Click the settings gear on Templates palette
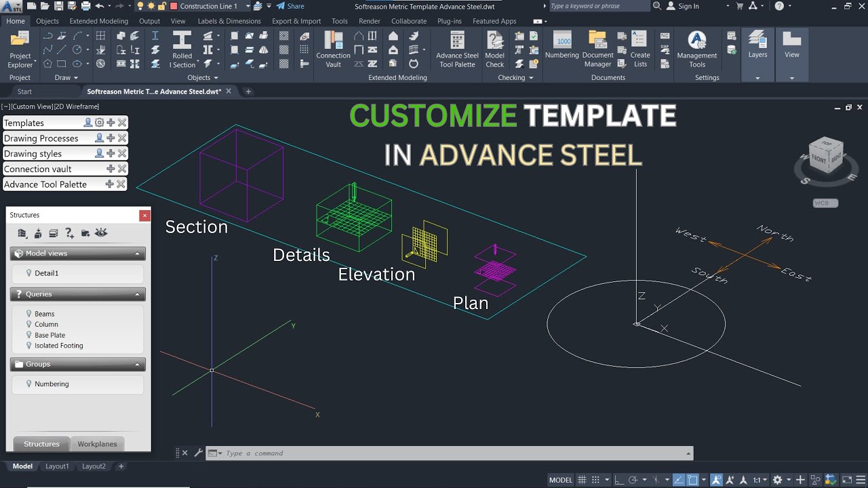 [99, 123]
